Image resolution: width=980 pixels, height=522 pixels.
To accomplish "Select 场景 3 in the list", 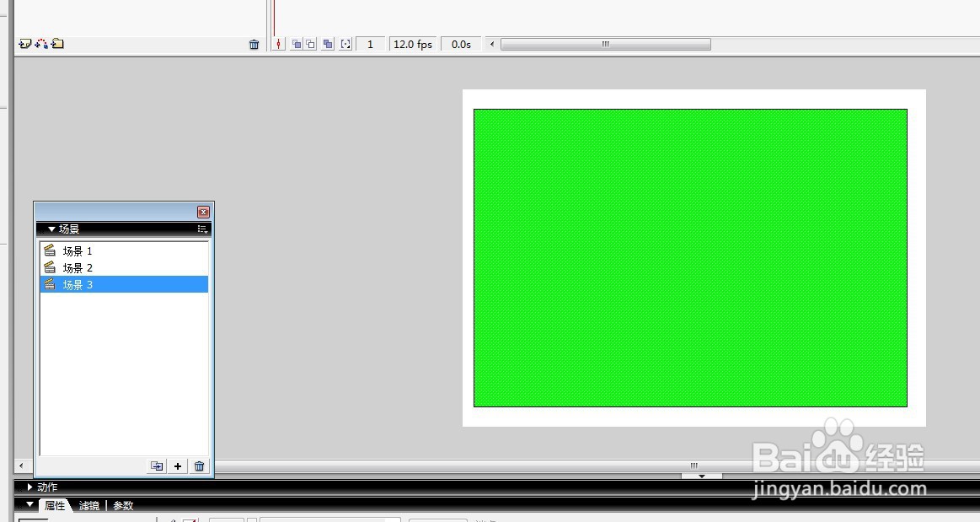I will 124,284.
